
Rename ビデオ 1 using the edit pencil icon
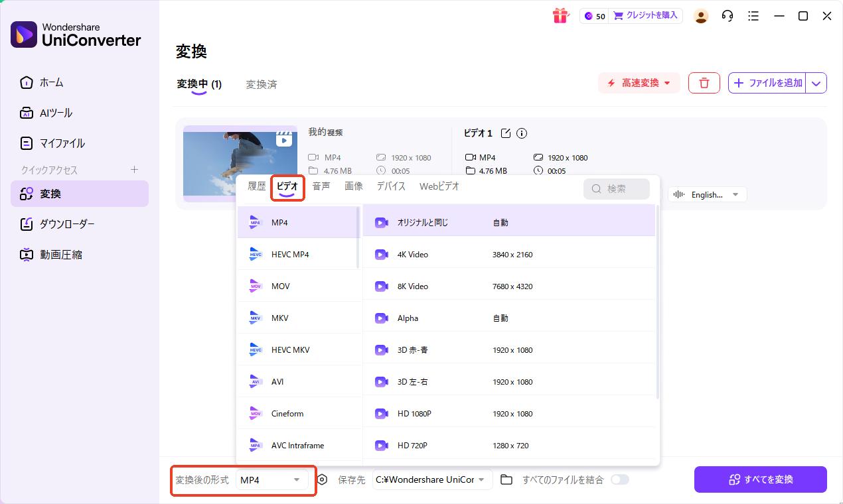pyautogui.click(x=506, y=133)
